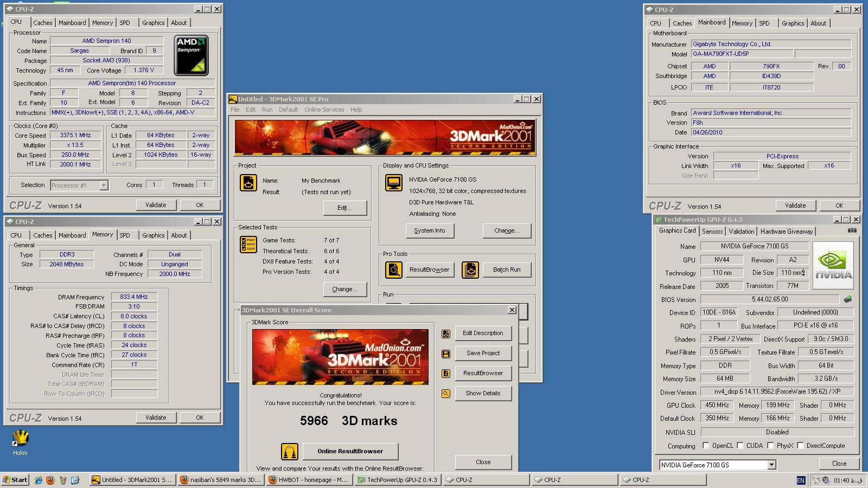Click the Core Speed 3375.1 MHz value
This screenshot has width=868, height=488.
[x=75, y=136]
